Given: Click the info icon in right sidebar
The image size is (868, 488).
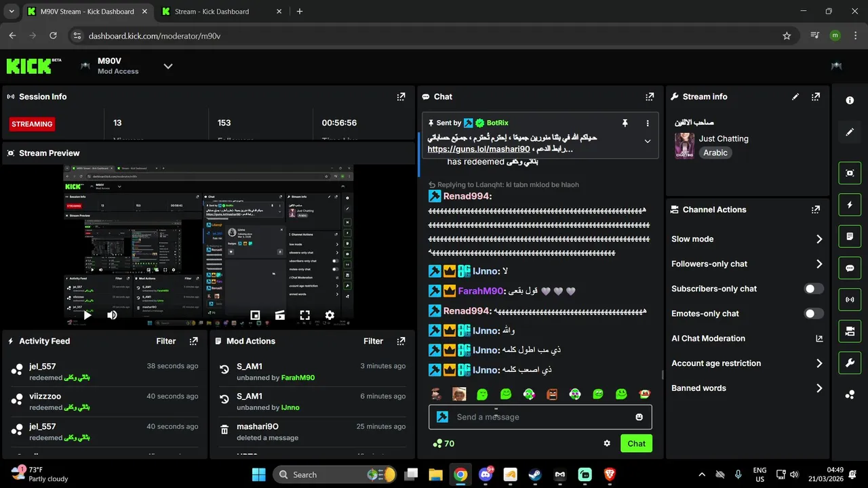Looking at the screenshot, I should 850,100.
